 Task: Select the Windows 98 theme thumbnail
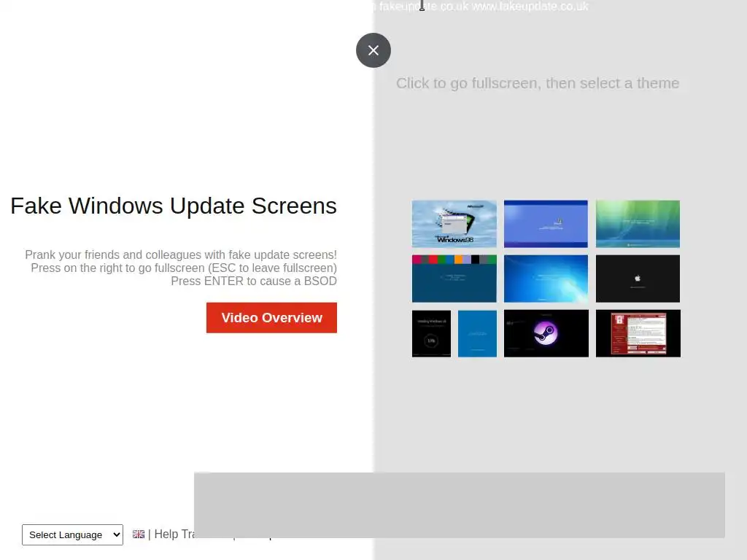[x=454, y=224]
